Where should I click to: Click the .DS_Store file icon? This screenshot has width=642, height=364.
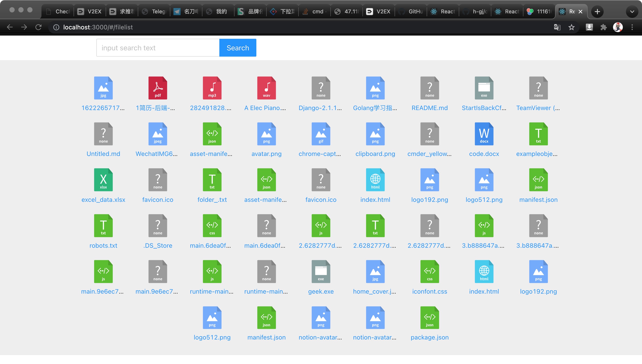pyautogui.click(x=158, y=225)
